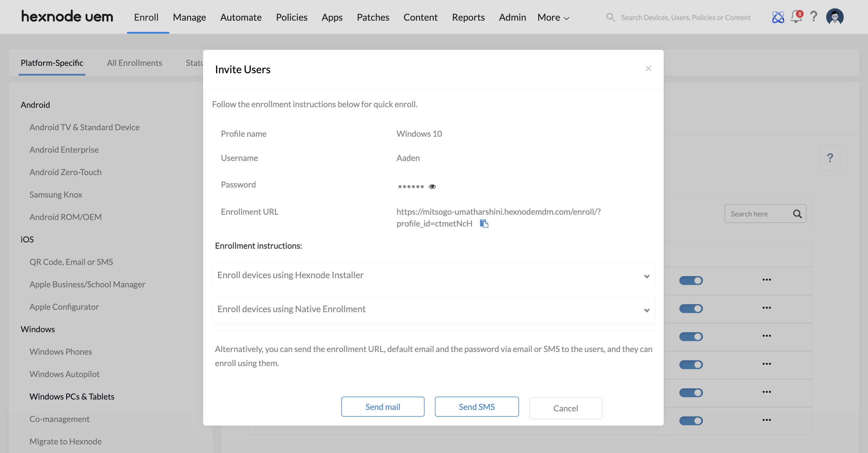The image size is (868, 453).
Task: Open the first row's three-dot menu
Action: pyautogui.click(x=766, y=280)
